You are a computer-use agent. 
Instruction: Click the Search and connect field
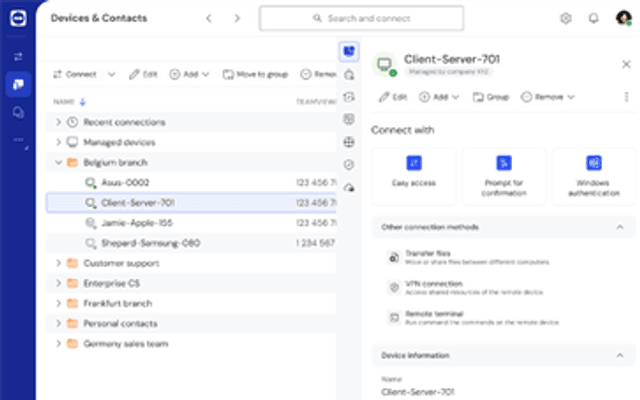(361, 18)
